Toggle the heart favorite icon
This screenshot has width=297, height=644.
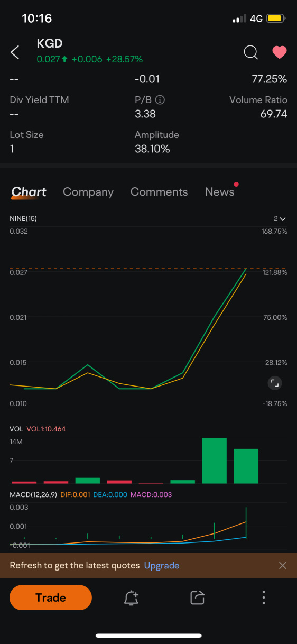coord(279,52)
